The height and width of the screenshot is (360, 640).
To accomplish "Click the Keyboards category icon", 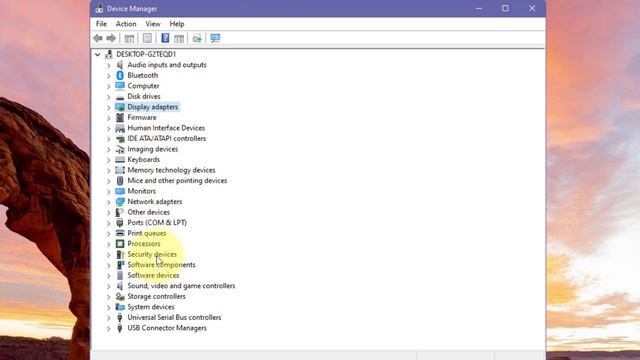I will tap(120, 160).
